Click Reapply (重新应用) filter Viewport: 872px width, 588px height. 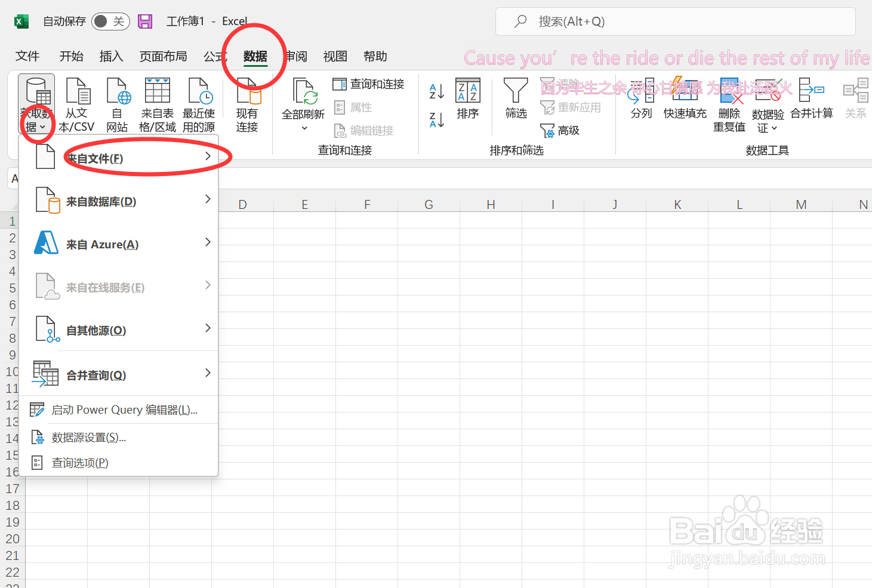(x=571, y=107)
